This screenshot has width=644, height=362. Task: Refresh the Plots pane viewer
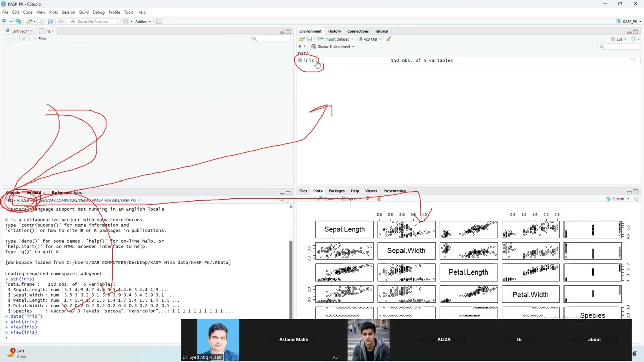point(636,199)
